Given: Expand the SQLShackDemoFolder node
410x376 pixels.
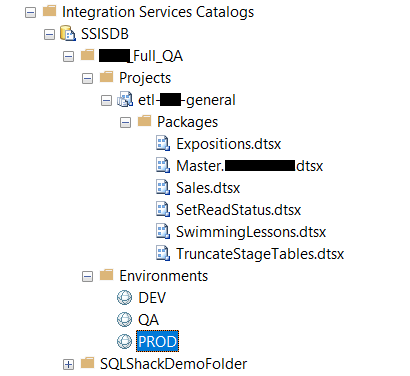Looking at the screenshot, I should pyautogui.click(x=68, y=364).
